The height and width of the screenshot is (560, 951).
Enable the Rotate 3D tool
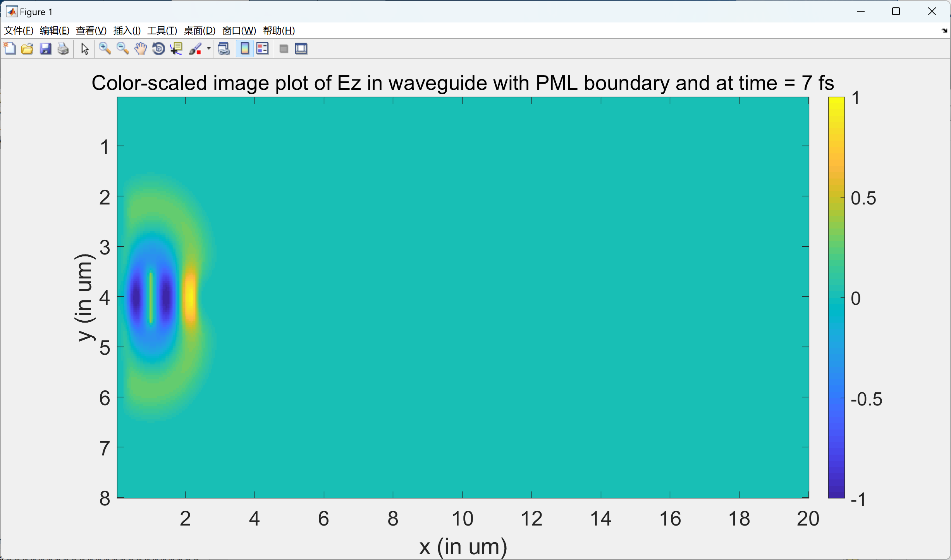[x=158, y=49]
